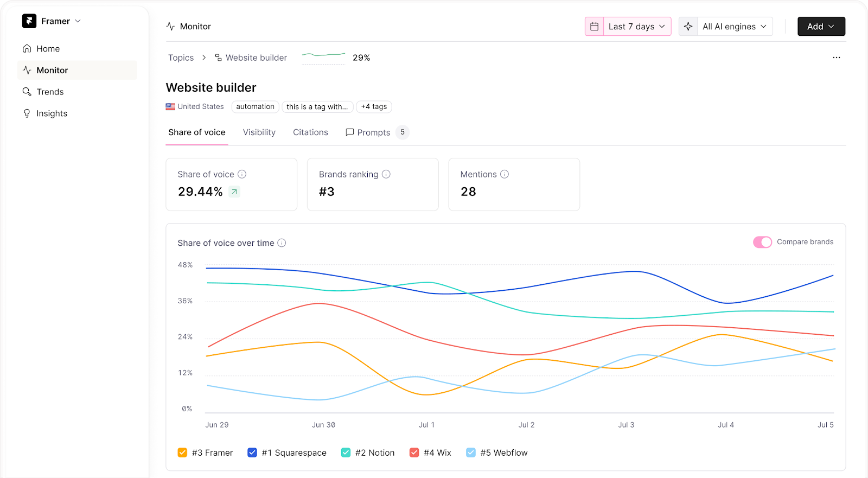
Task: Go to Topics breadcrumb link
Action: point(181,58)
